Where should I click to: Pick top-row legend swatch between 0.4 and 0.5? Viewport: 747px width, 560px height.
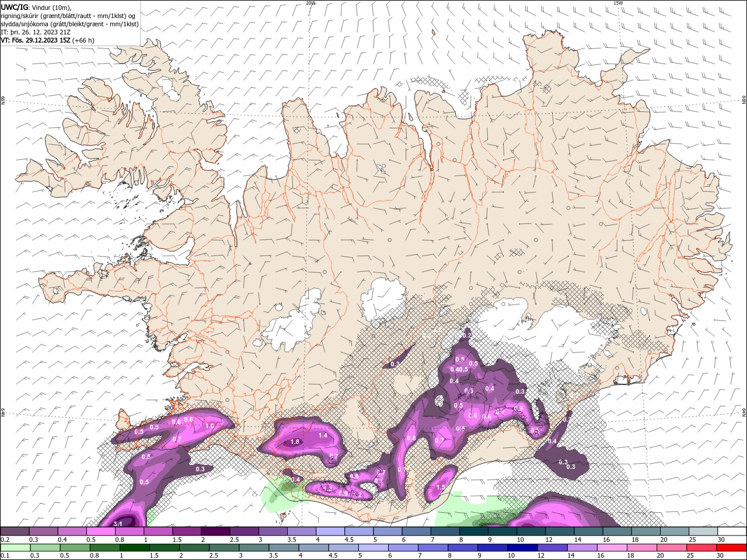pos(72,531)
